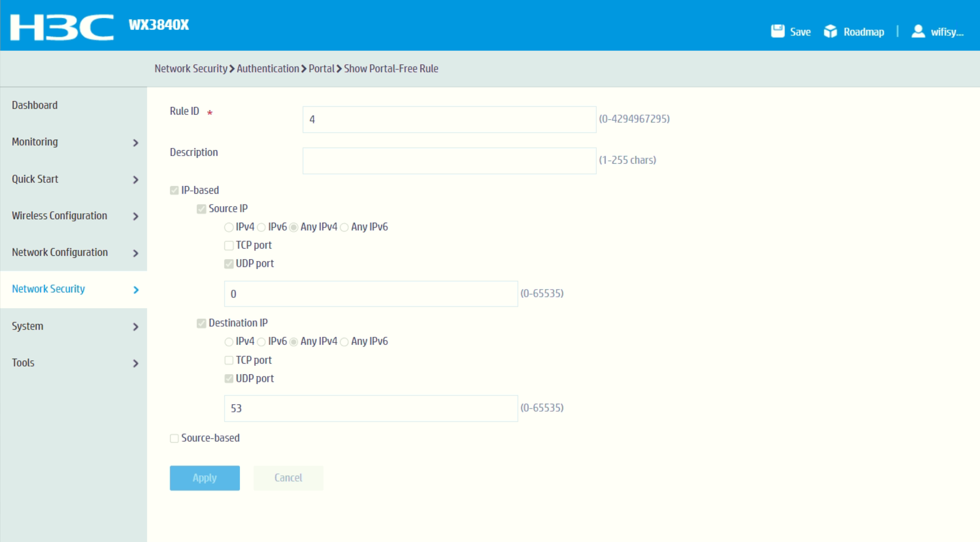Image resolution: width=980 pixels, height=542 pixels.
Task: Expand the Monitoring menu chevron
Action: (x=135, y=143)
